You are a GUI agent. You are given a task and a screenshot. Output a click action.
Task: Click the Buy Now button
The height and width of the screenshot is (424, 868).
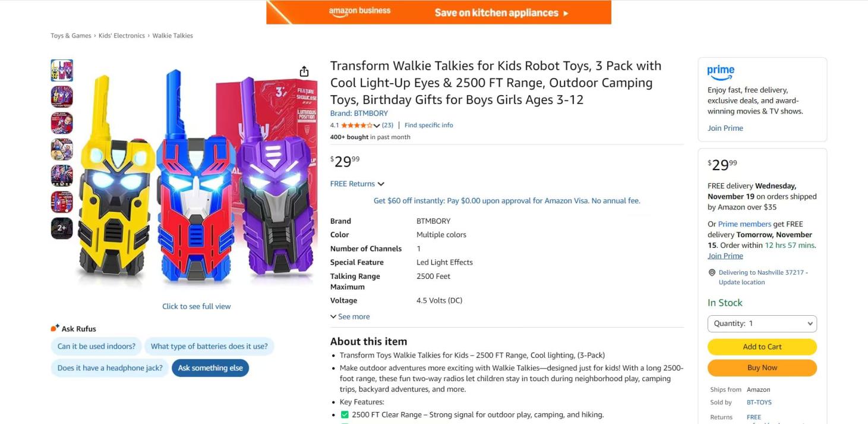(x=762, y=368)
